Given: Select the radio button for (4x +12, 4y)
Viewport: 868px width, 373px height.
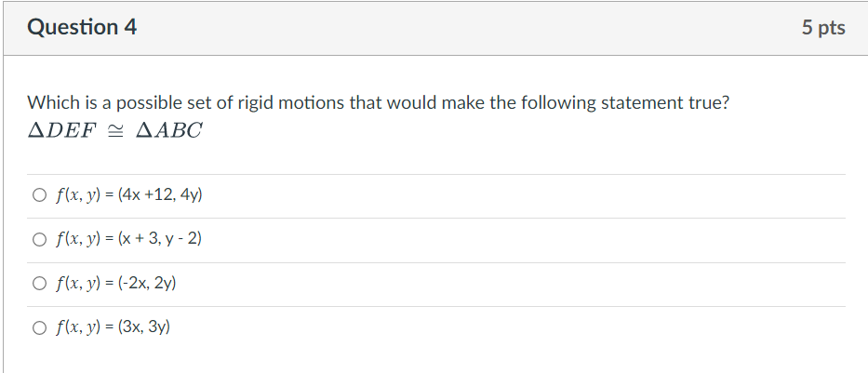Looking at the screenshot, I should 38,195.
